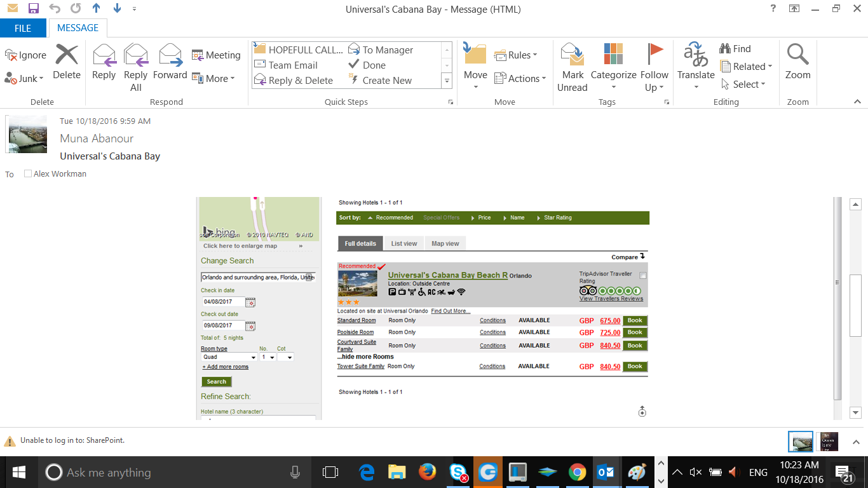Book the Poolside Room
868x488 pixels.
tap(635, 332)
